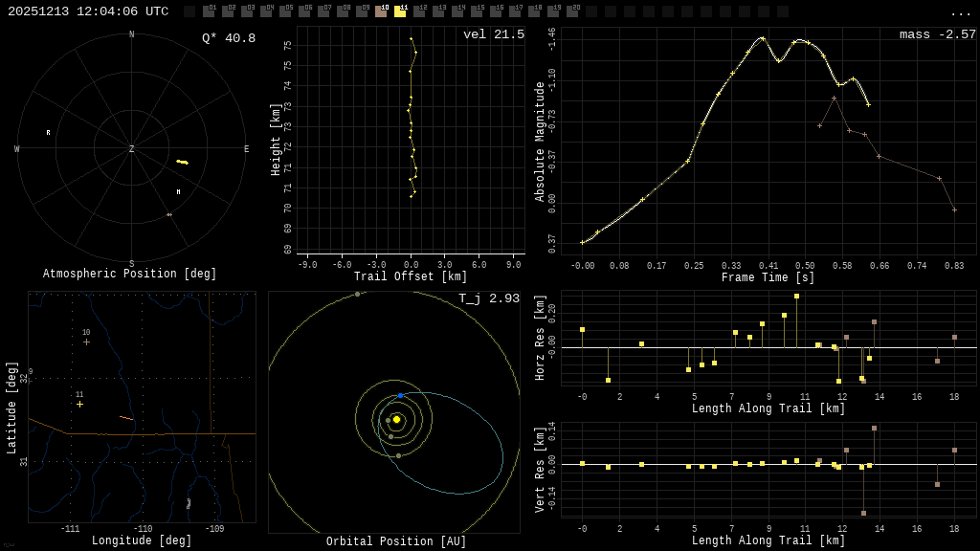Click the planet dot at top of outer orbit
980x551 pixels.
pyautogui.click(x=358, y=294)
